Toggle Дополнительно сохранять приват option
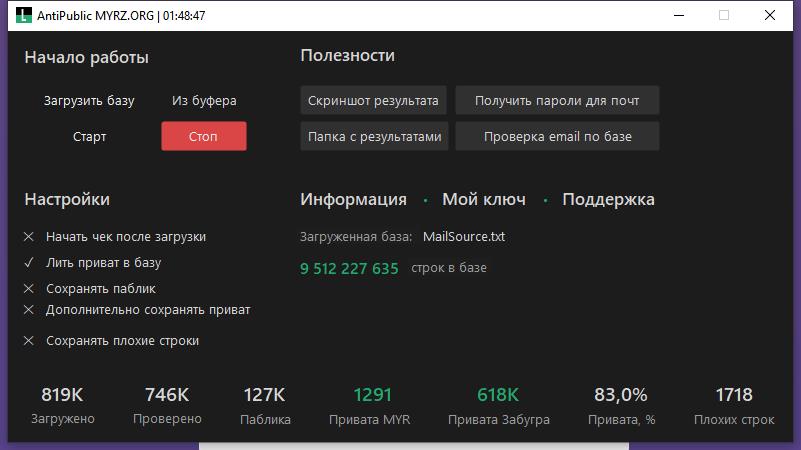 137,310
